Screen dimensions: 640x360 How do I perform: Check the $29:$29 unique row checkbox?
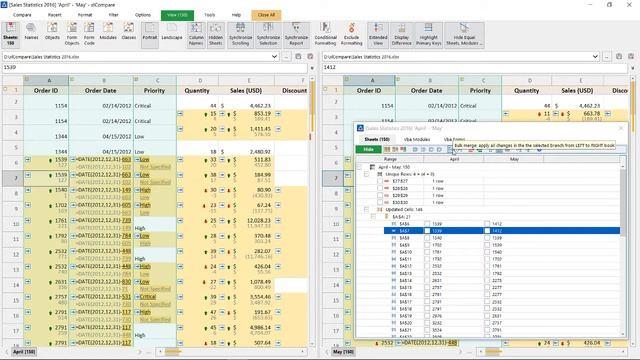click(x=380, y=196)
